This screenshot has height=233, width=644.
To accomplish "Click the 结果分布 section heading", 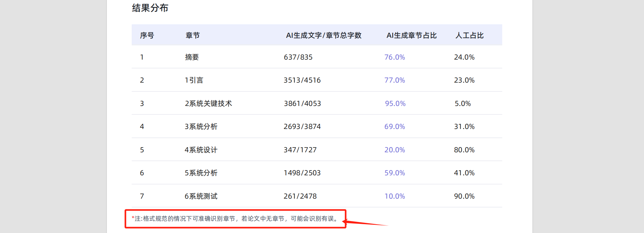I will point(150,8).
